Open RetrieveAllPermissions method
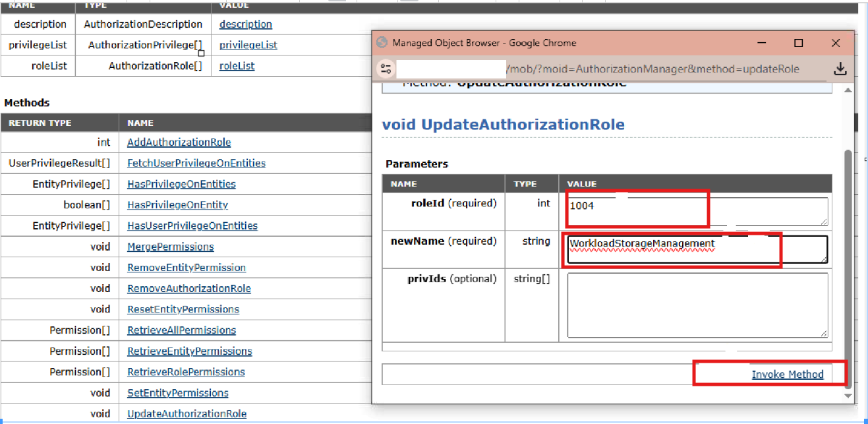The height and width of the screenshot is (424, 868). [x=181, y=330]
